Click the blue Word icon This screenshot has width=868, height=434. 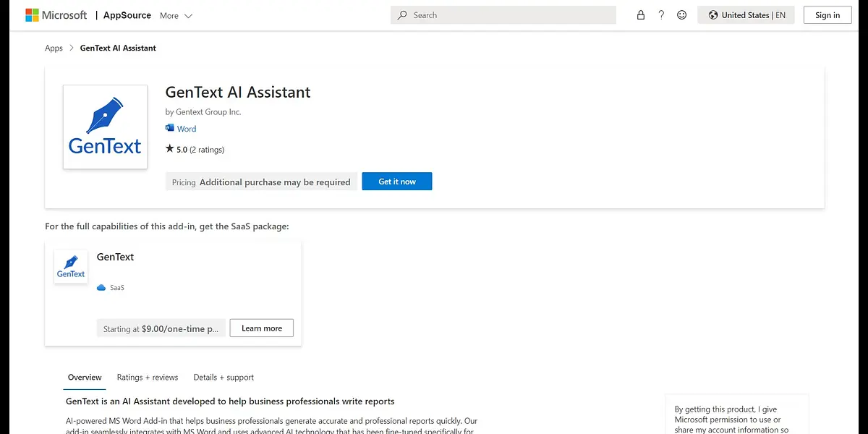point(170,129)
